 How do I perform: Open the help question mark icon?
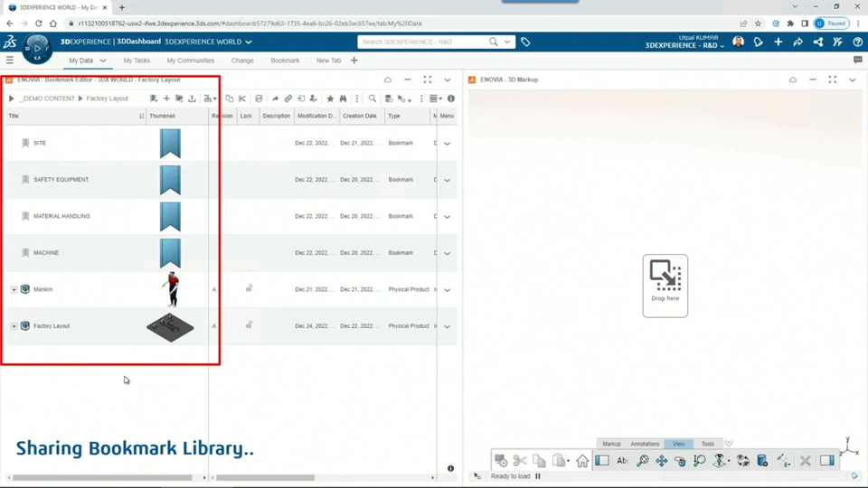click(x=857, y=42)
